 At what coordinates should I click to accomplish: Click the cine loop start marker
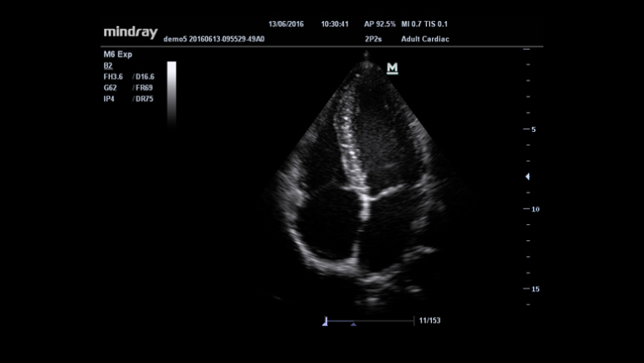[325, 321]
